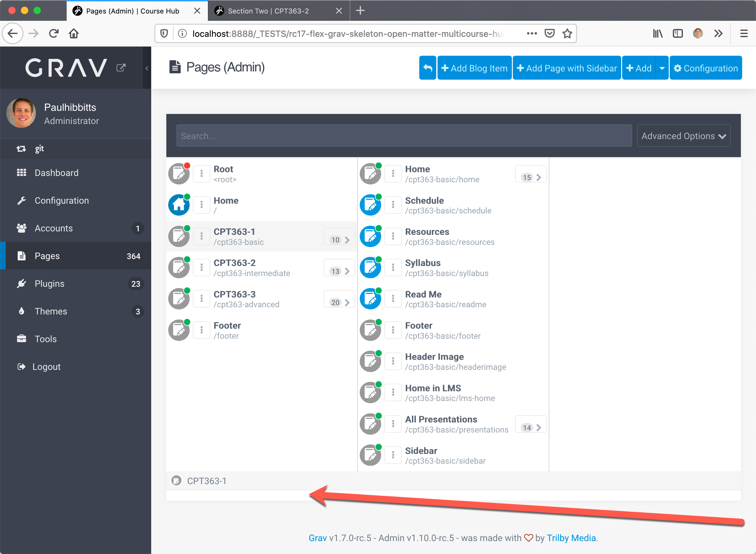The image size is (756, 554).
Task: Select the Configuration wrench icon in sidebar
Action: (22, 200)
